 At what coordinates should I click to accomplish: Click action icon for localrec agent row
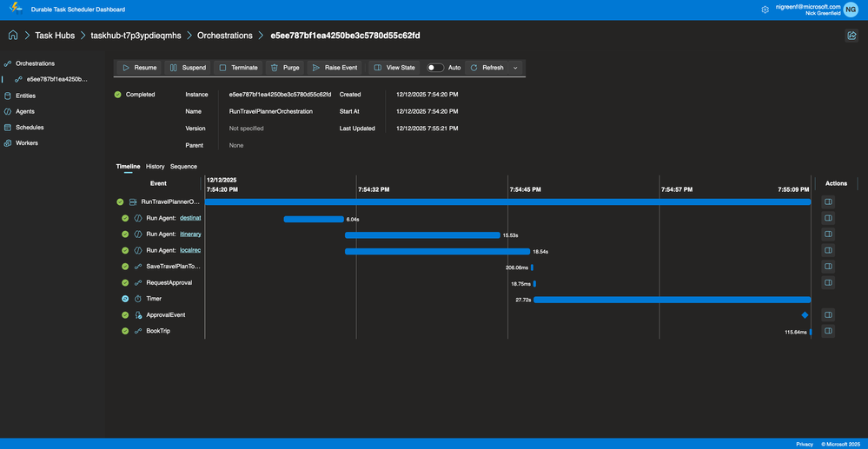828,250
